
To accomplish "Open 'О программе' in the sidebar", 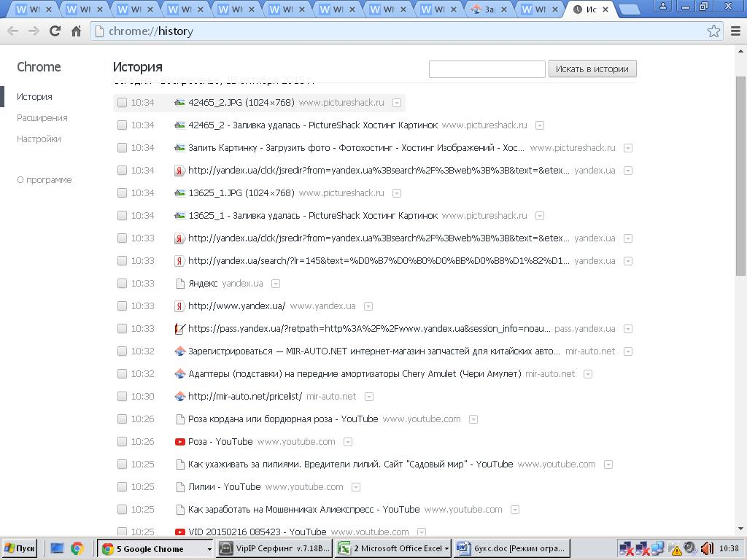I will coord(44,180).
